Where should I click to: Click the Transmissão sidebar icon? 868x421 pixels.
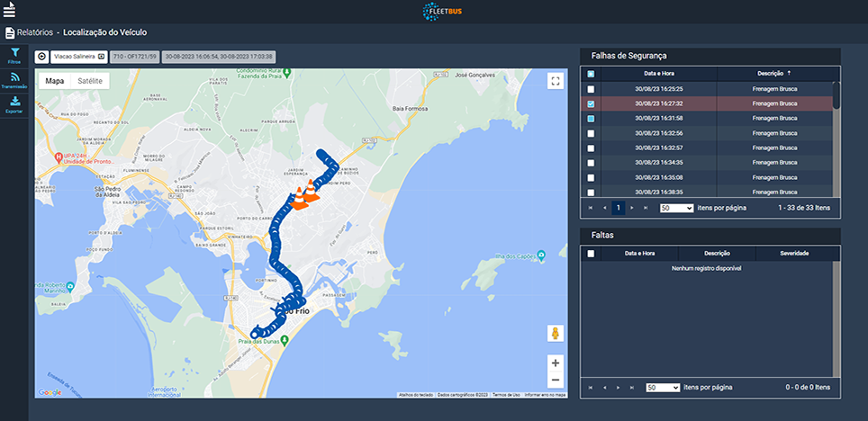click(x=14, y=80)
